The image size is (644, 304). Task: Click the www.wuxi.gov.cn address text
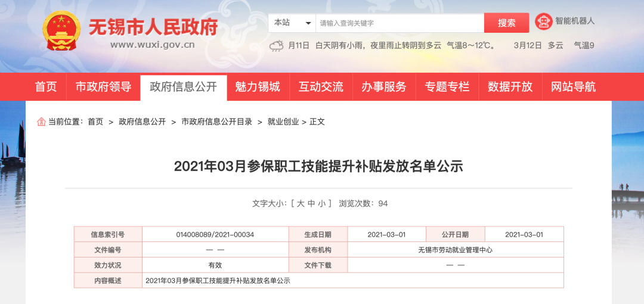coord(153,45)
